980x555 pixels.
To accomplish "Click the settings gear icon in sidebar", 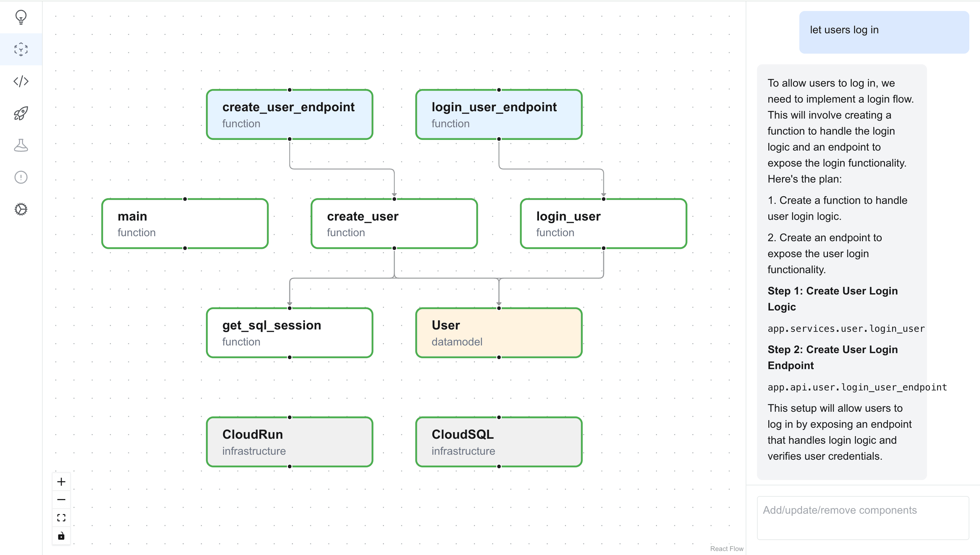I will (x=20, y=209).
